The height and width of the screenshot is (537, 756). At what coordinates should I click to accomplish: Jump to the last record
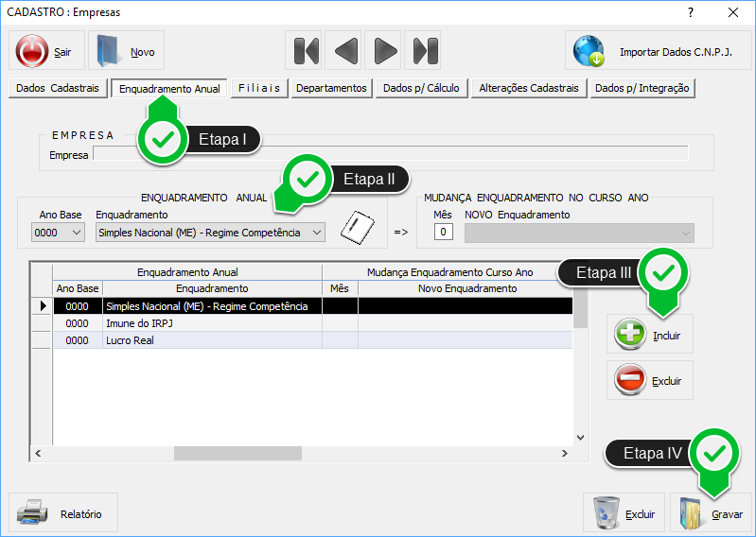tap(424, 50)
